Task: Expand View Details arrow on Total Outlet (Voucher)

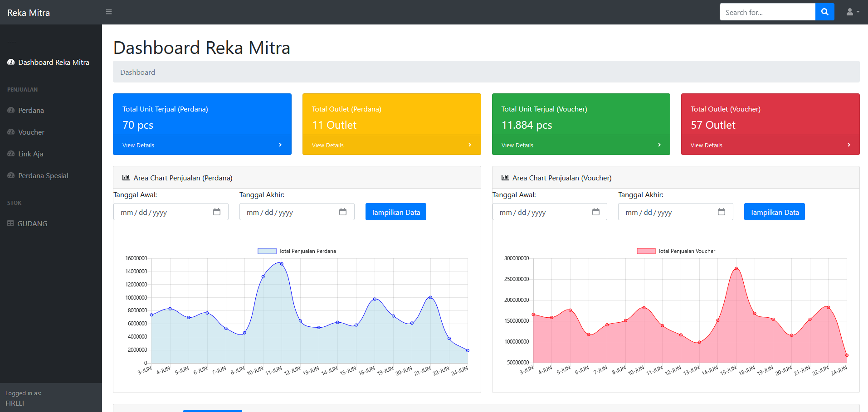Action: click(x=849, y=145)
